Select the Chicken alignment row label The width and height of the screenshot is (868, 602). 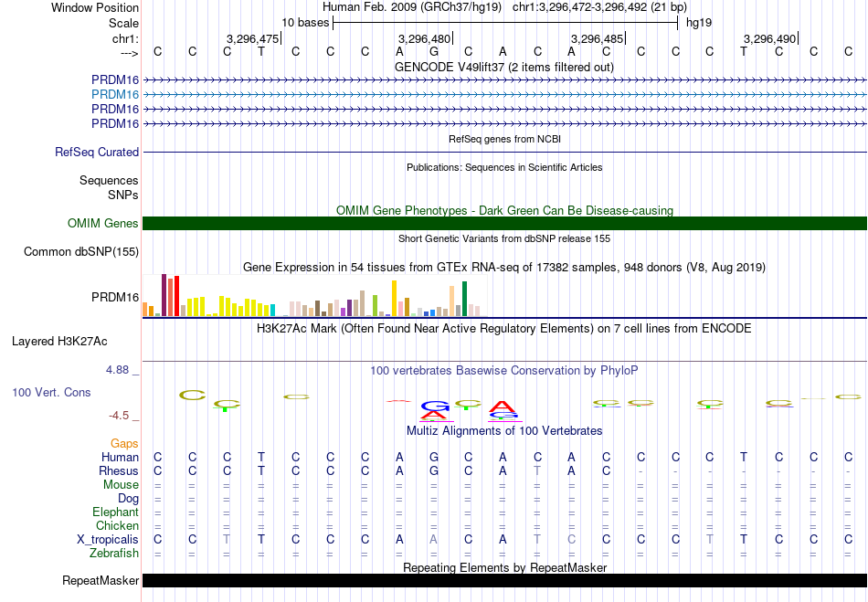(117, 525)
